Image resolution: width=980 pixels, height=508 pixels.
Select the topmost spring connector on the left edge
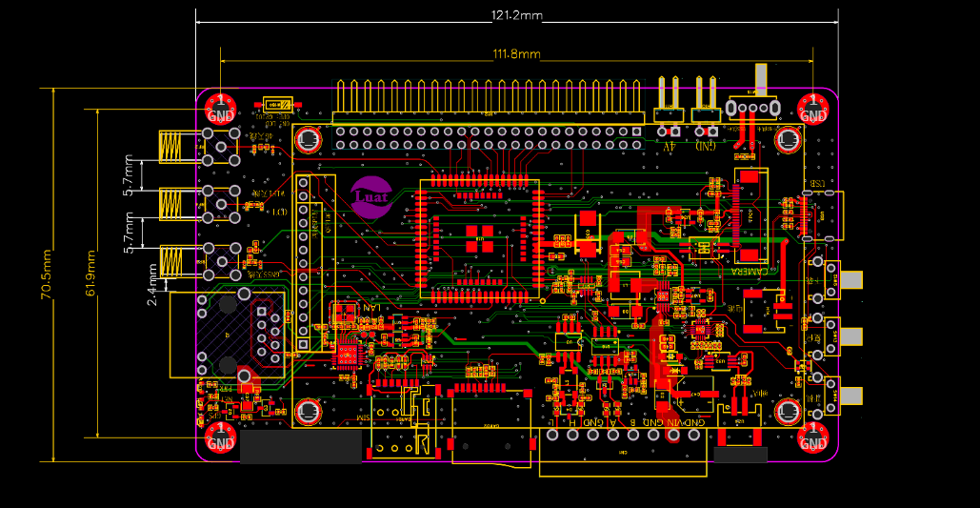tap(199, 147)
